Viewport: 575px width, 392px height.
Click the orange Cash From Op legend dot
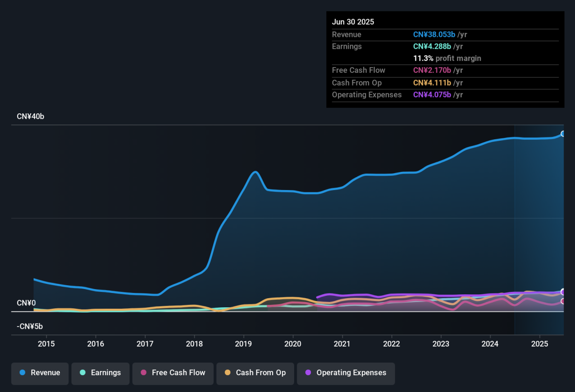[228, 373]
